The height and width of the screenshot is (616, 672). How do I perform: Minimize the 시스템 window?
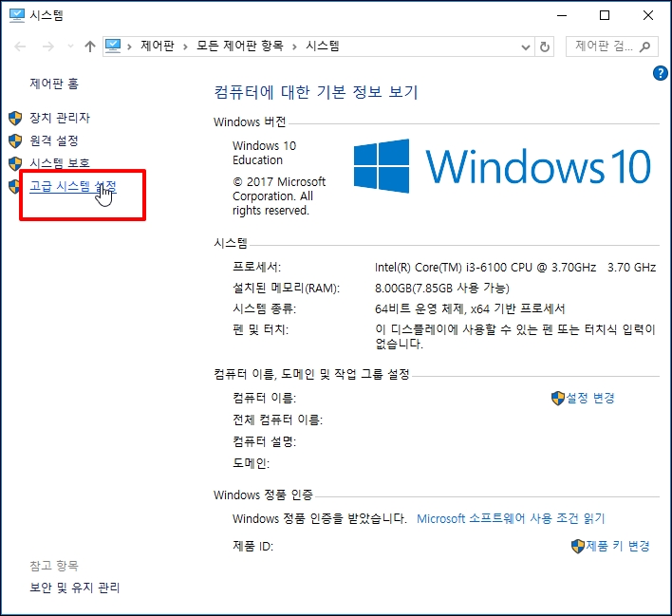[x=562, y=15]
